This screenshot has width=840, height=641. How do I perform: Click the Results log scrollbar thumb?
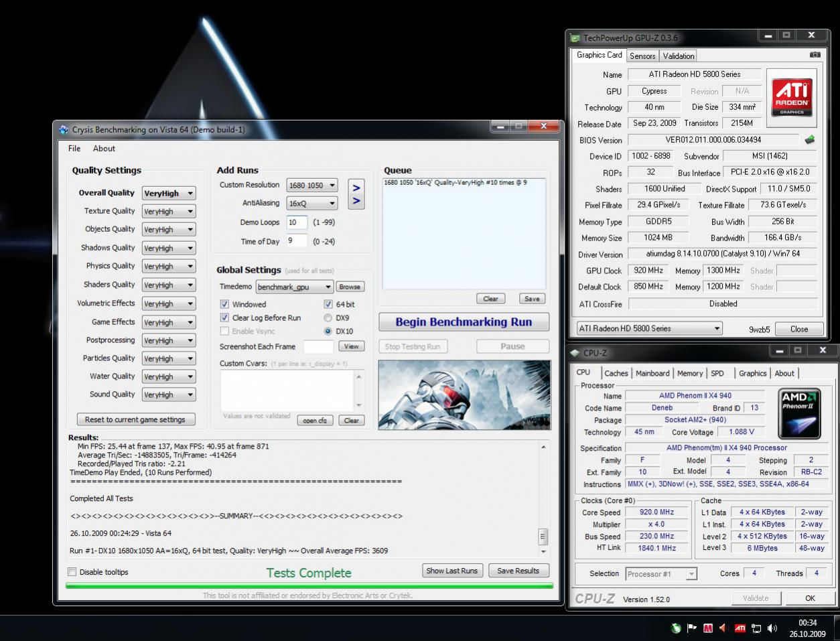click(x=543, y=537)
